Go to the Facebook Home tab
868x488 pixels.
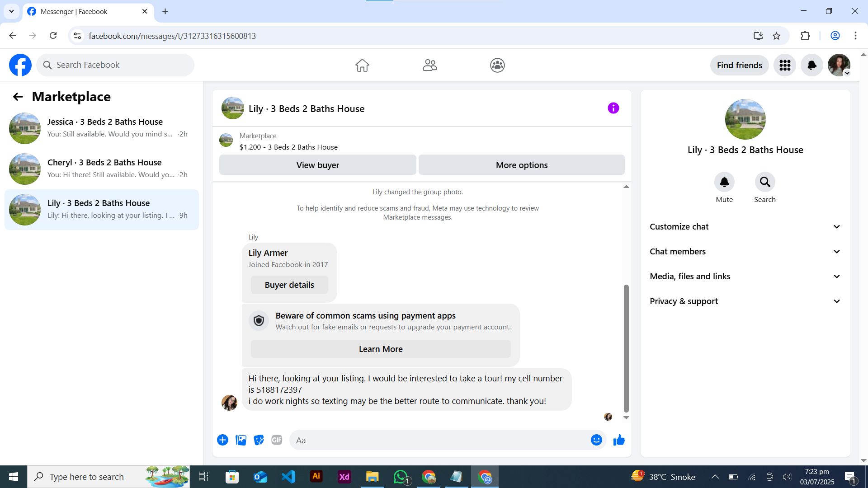[362, 66]
